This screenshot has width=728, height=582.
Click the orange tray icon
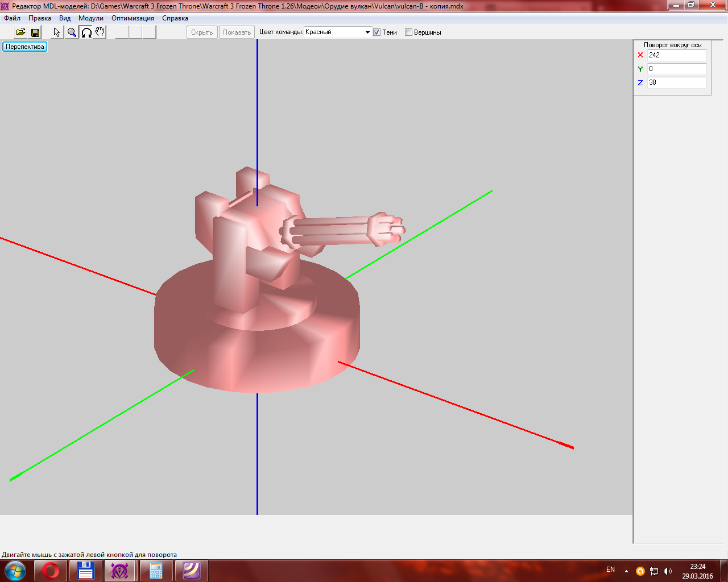[640, 571]
